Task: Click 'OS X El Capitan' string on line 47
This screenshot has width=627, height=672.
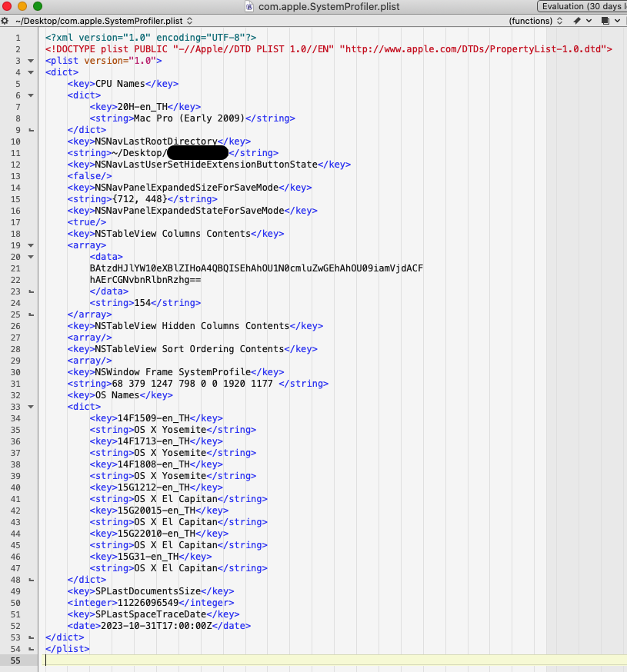Action: (x=176, y=568)
